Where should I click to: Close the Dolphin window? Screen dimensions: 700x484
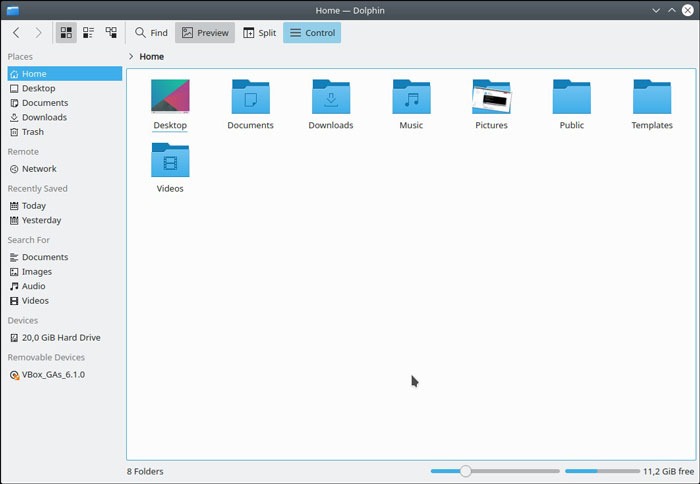pos(688,10)
